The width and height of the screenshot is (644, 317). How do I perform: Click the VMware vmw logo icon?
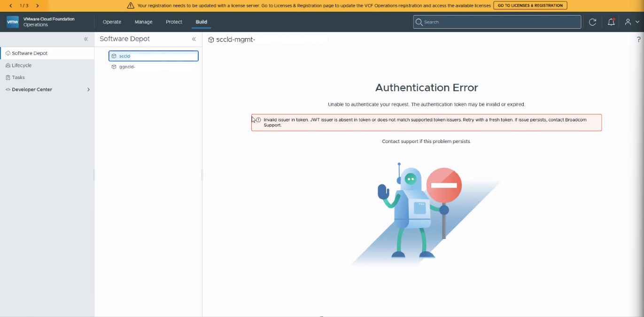coord(13,22)
